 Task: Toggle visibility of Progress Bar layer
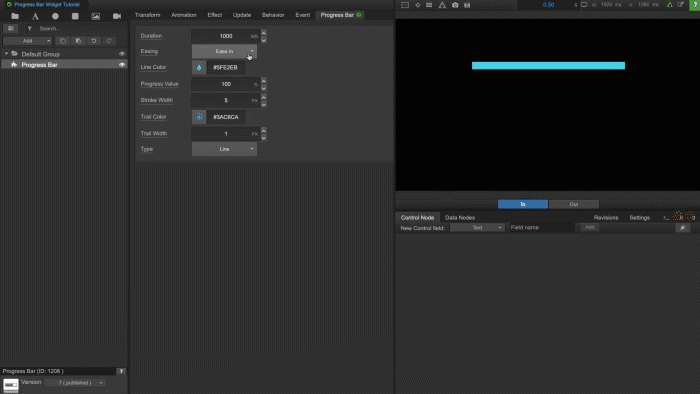point(121,65)
